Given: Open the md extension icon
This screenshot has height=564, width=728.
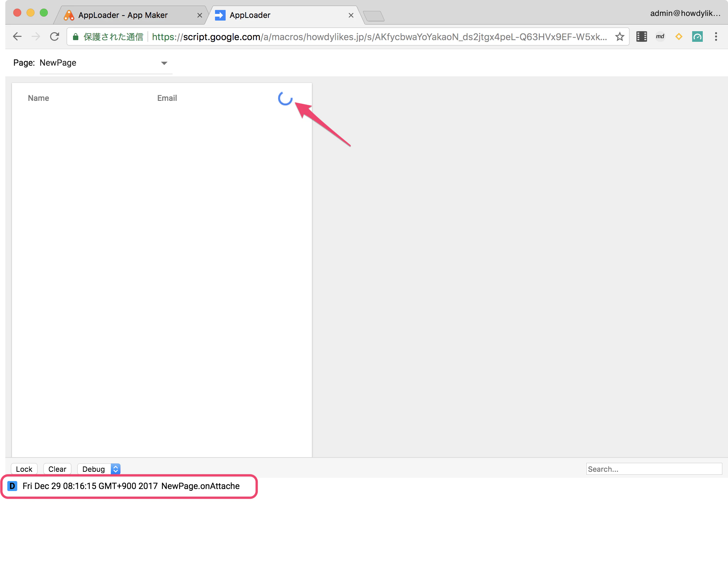Looking at the screenshot, I should tap(660, 37).
